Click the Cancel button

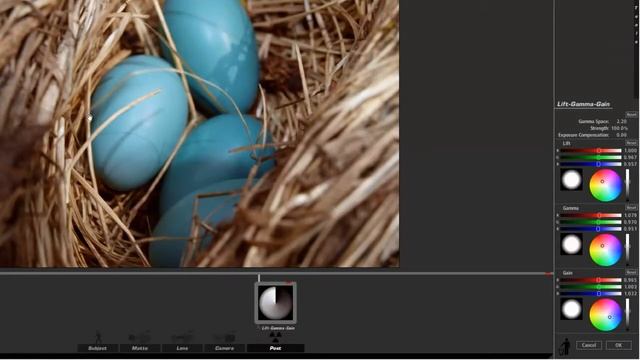tap(589, 345)
